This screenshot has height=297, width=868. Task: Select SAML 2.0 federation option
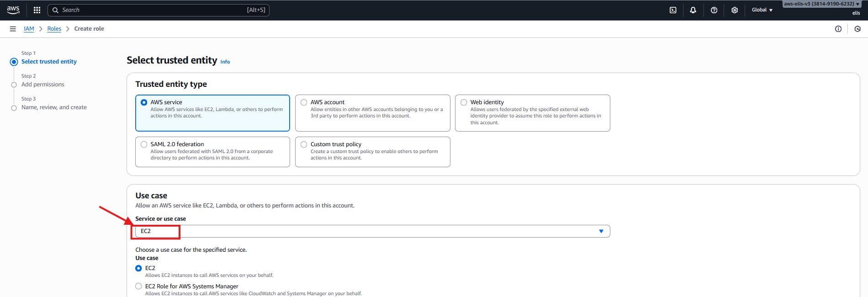point(144,144)
